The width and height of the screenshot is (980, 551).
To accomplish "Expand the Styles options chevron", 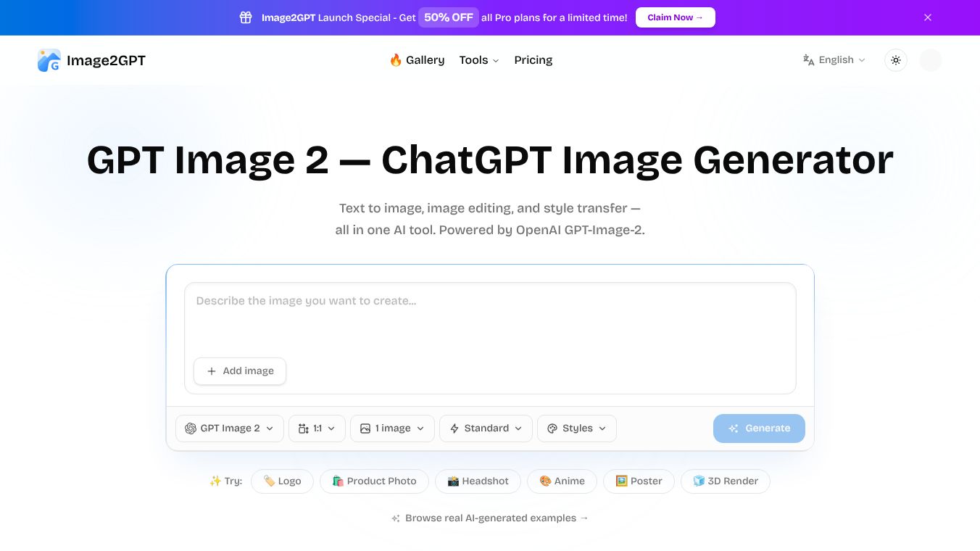I will click(602, 428).
